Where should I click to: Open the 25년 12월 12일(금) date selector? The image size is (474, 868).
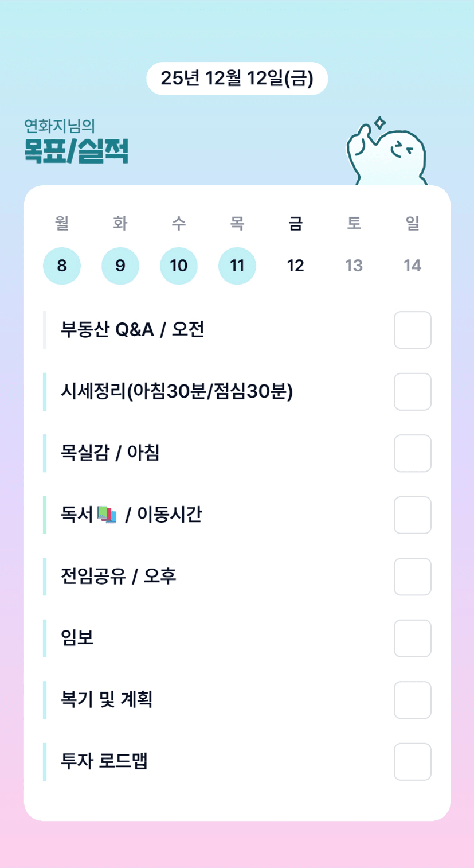(x=237, y=79)
